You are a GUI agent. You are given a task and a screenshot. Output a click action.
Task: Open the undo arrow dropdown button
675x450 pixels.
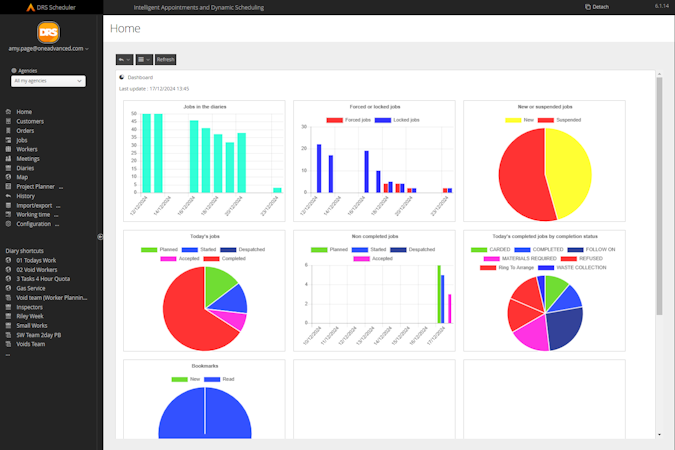(124, 59)
